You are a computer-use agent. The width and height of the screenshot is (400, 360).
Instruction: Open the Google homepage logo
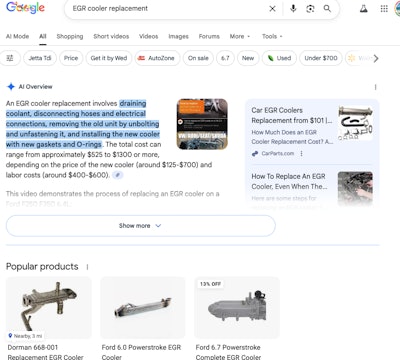[x=25, y=8]
